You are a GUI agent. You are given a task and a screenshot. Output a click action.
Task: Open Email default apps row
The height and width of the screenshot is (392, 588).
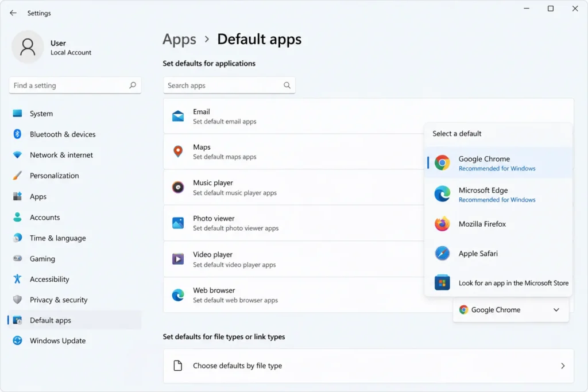(x=368, y=116)
